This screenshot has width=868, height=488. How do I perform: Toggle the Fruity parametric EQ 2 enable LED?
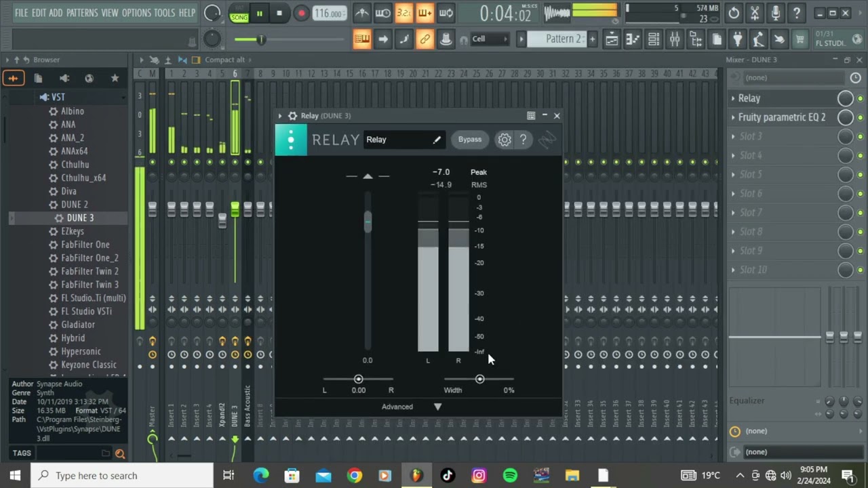(860, 117)
